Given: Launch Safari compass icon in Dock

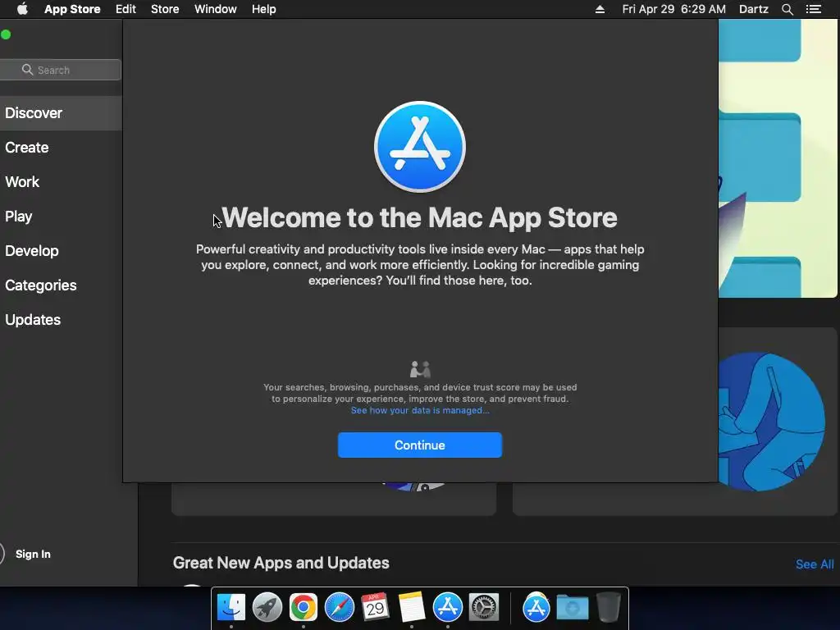Looking at the screenshot, I should tap(339, 607).
